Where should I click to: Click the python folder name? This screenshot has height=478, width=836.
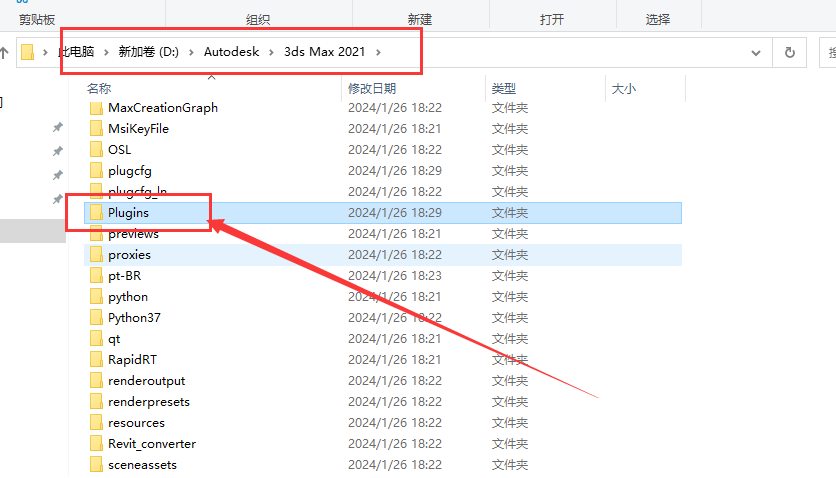click(x=127, y=297)
